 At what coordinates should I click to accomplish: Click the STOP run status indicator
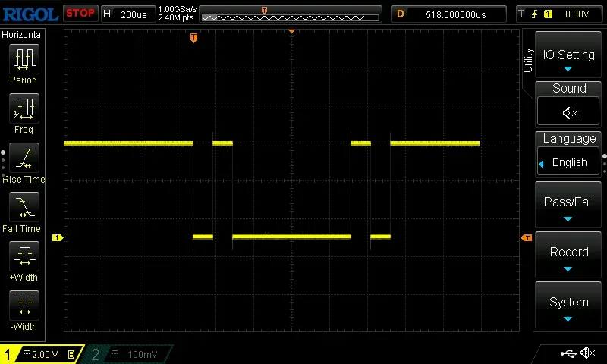point(80,14)
